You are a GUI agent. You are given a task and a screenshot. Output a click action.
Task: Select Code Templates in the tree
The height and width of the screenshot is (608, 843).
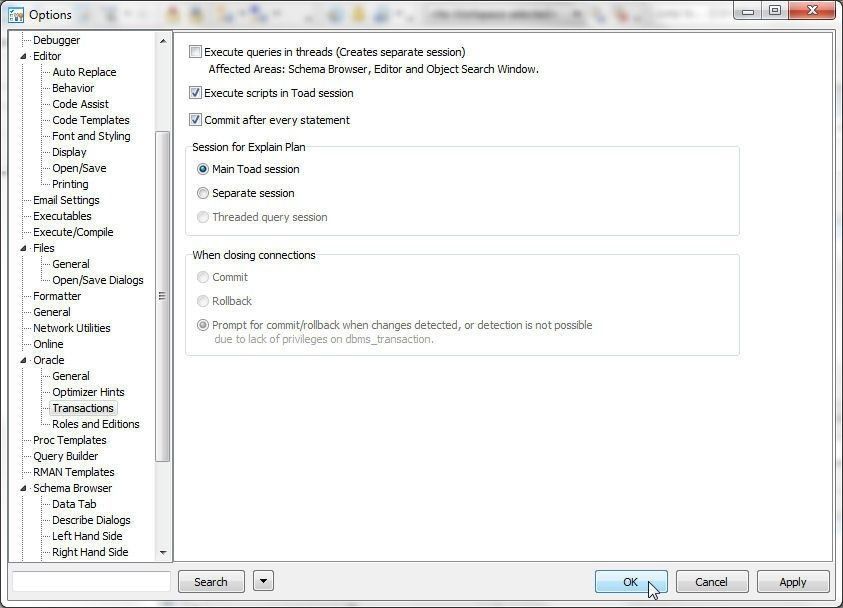tap(91, 120)
